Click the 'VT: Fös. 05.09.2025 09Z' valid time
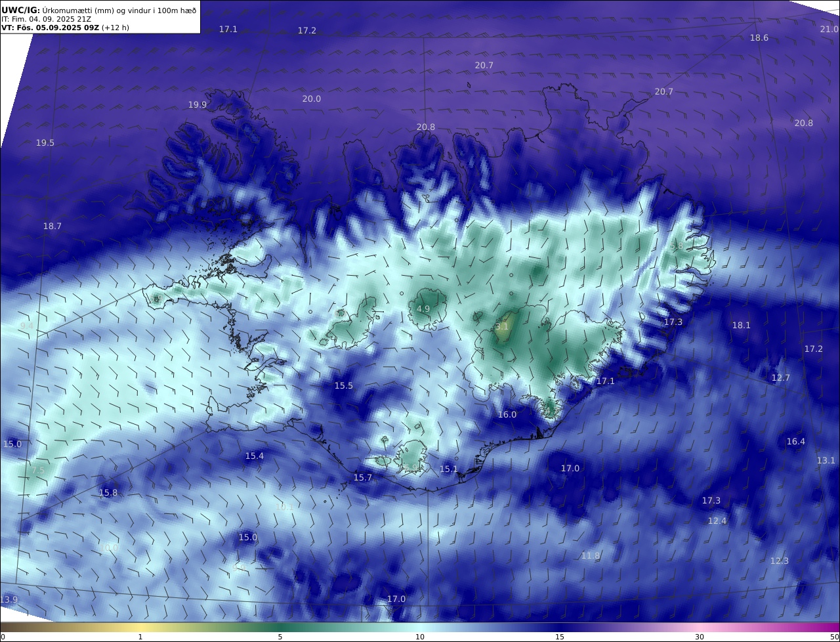Screen dimensions: 840x642 (x=51, y=28)
